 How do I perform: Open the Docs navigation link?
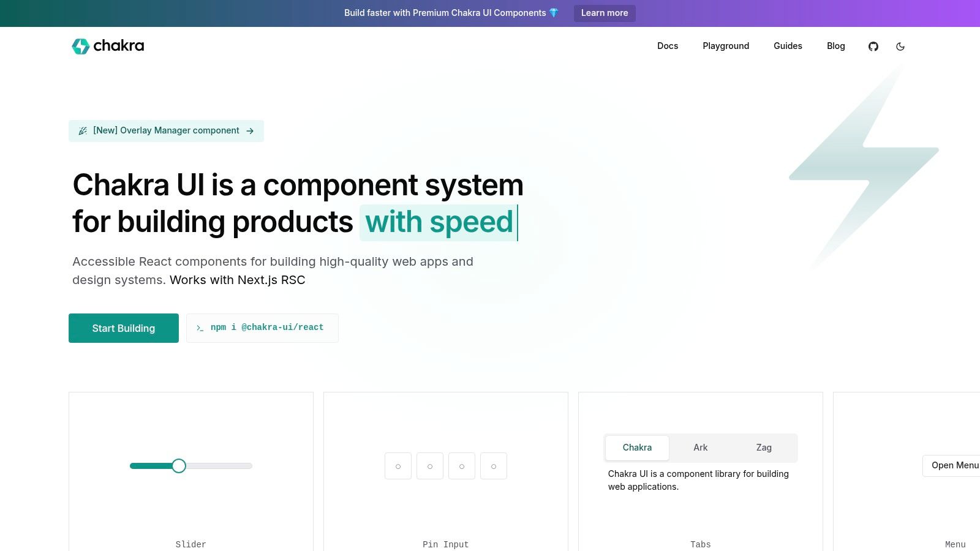pos(668,46)
